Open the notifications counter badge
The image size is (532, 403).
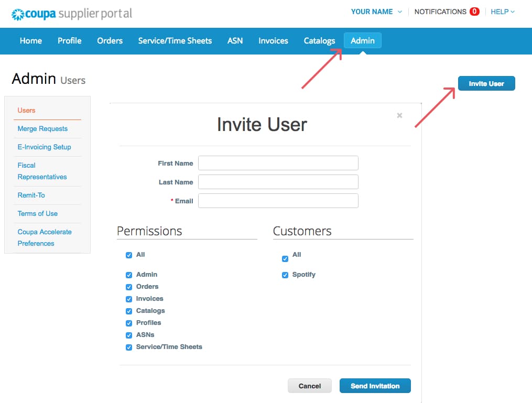point(474,12)
